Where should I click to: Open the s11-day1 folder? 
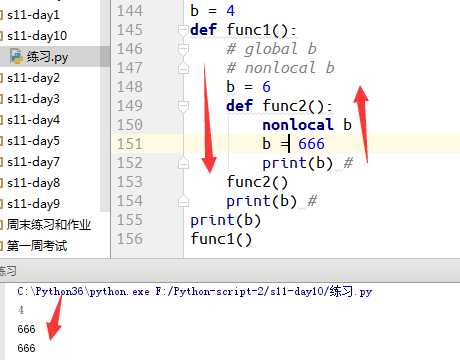tap(33, 15)
